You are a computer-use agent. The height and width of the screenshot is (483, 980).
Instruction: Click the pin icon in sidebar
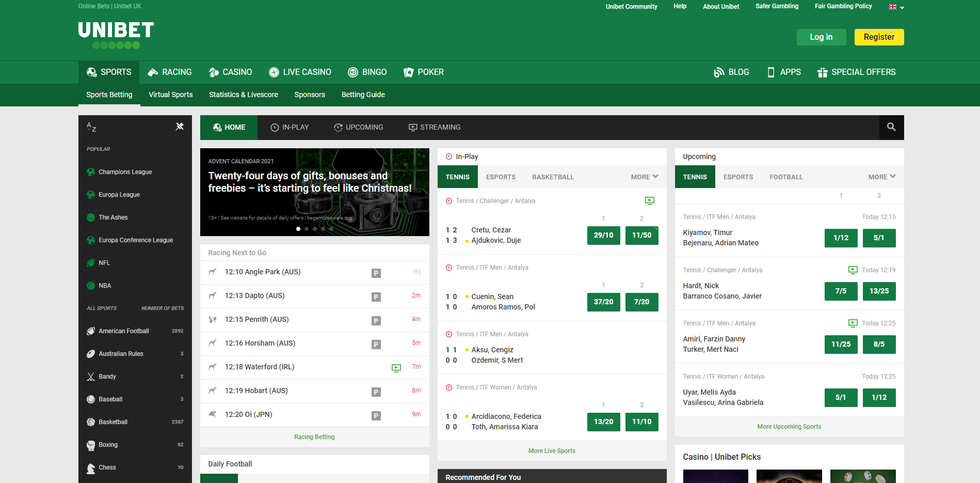180,127
